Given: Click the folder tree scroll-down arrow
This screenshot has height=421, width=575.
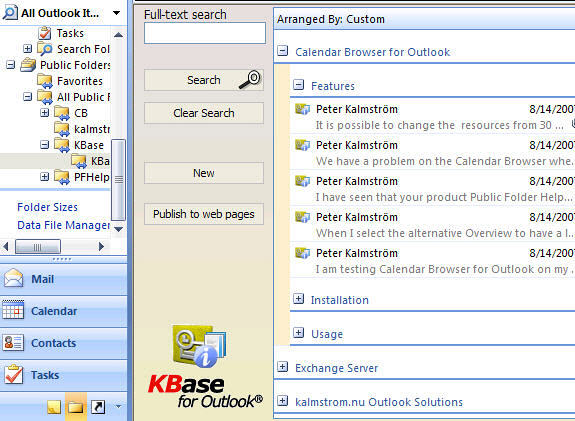Looking at the screenshot, I should coord(118,229).
